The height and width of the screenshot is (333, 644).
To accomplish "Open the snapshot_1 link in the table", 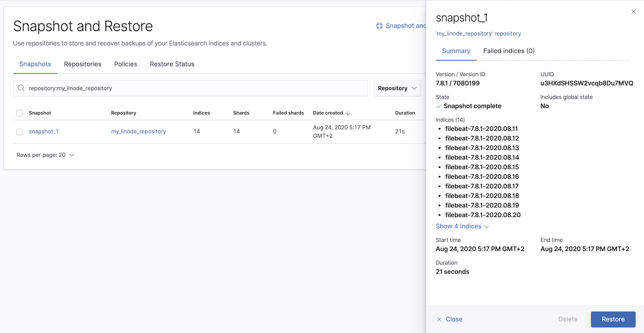I will coord(44,131).
